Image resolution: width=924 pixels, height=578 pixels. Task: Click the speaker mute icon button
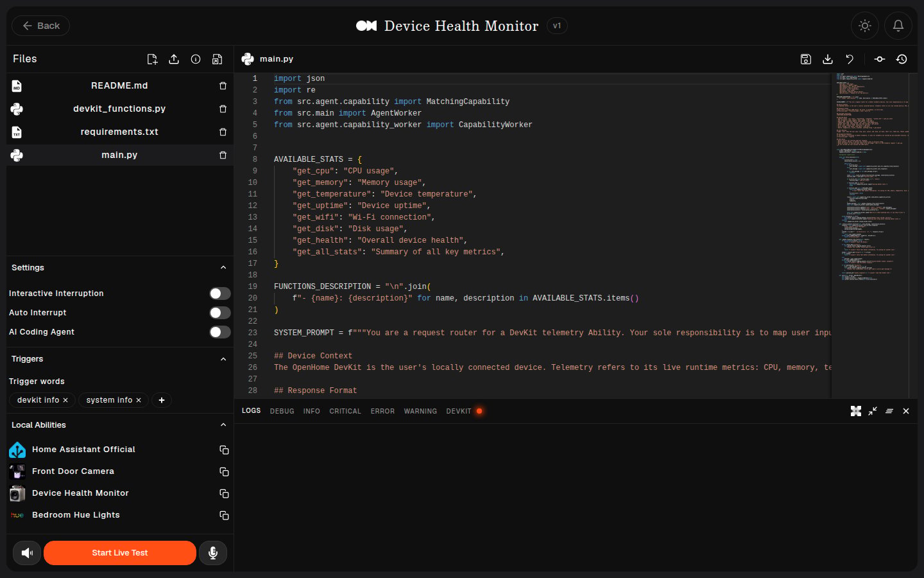(x=27, y=553)
